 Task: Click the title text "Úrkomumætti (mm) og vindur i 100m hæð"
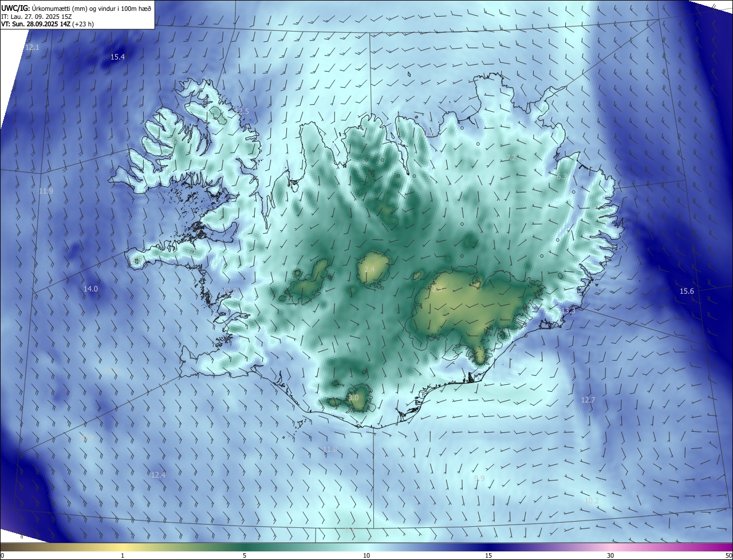(92, 8)
